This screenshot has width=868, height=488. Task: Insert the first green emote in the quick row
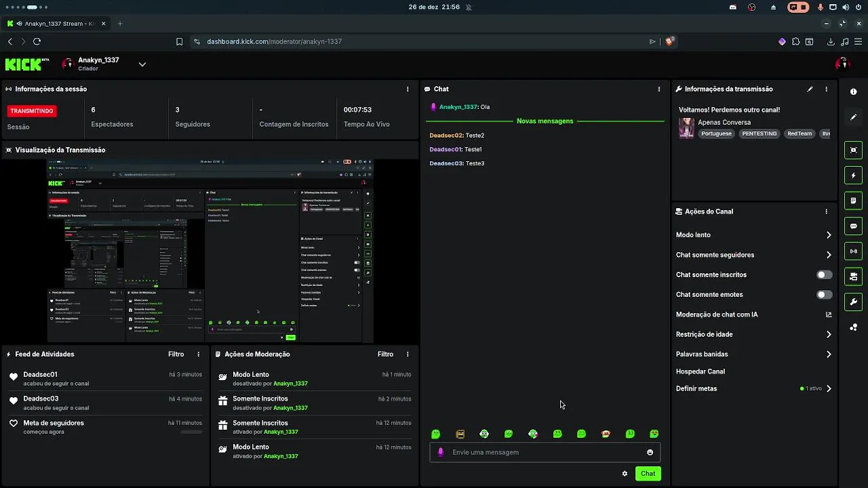click(x=435, y=434)
